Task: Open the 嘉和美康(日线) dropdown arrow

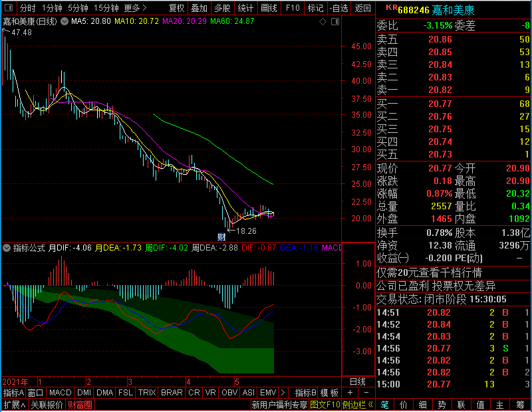Action: click(x=64, y=21)
